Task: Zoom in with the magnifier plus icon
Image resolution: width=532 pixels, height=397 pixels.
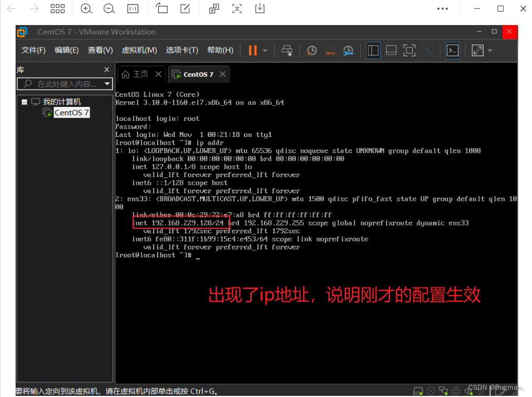Action: pyautogui.click(x=86, y=8)
